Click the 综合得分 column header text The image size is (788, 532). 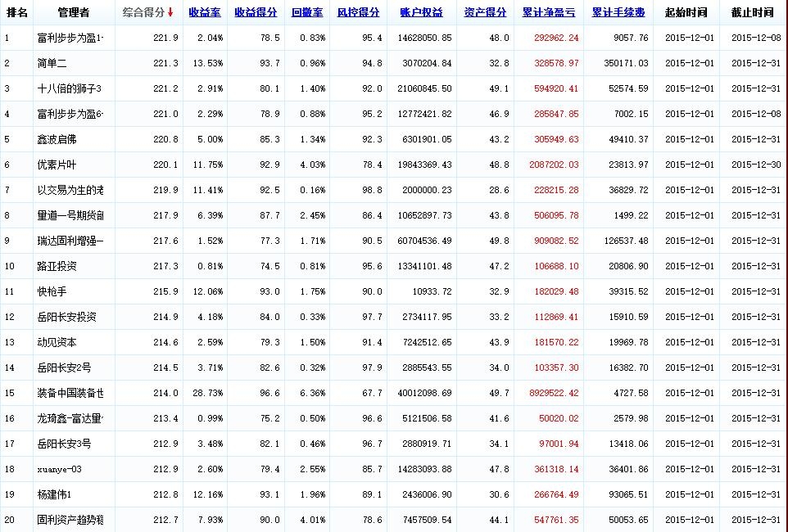[x=143, y=12]
